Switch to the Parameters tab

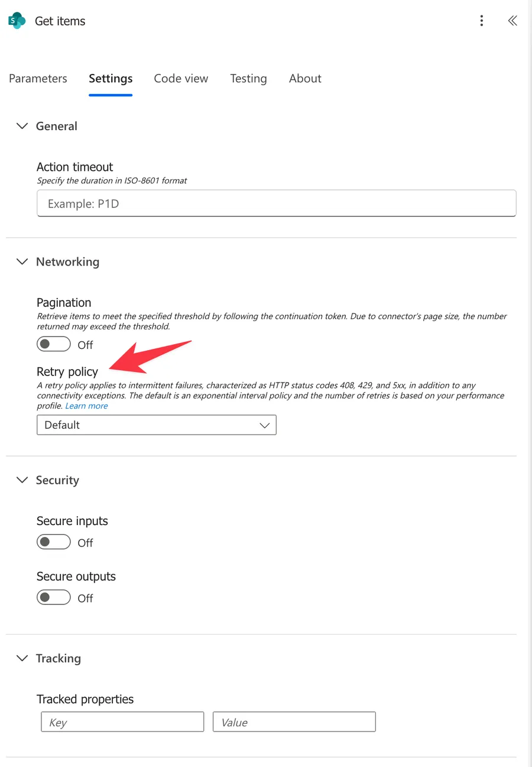[x=37, y=78]
